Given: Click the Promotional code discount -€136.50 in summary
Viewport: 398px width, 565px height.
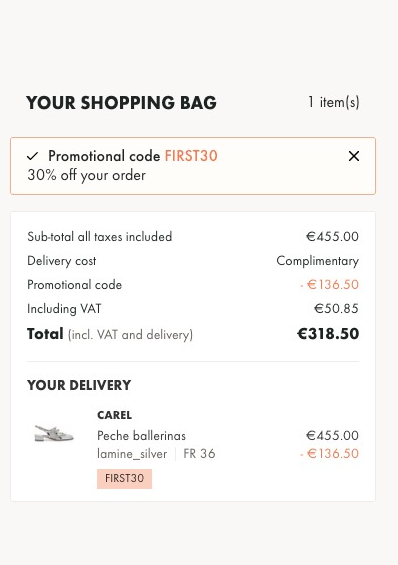Looking at the screenshot, I should pos(329,285).
